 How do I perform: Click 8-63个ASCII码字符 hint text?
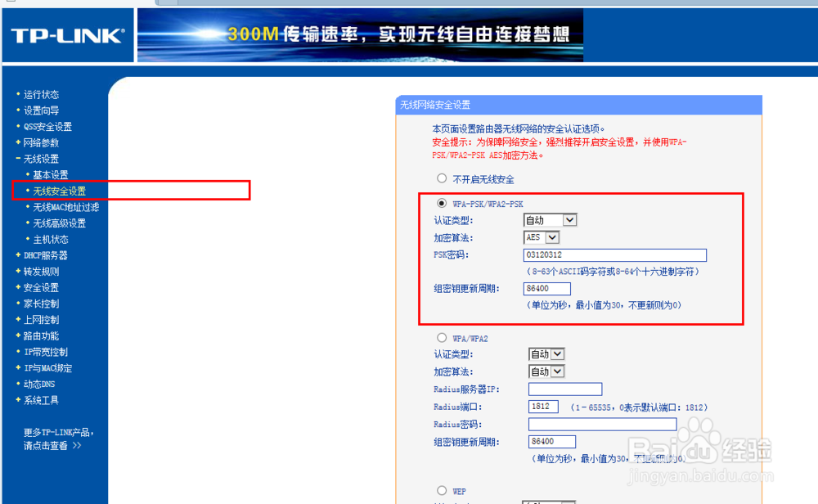click(x=613, y=272)
